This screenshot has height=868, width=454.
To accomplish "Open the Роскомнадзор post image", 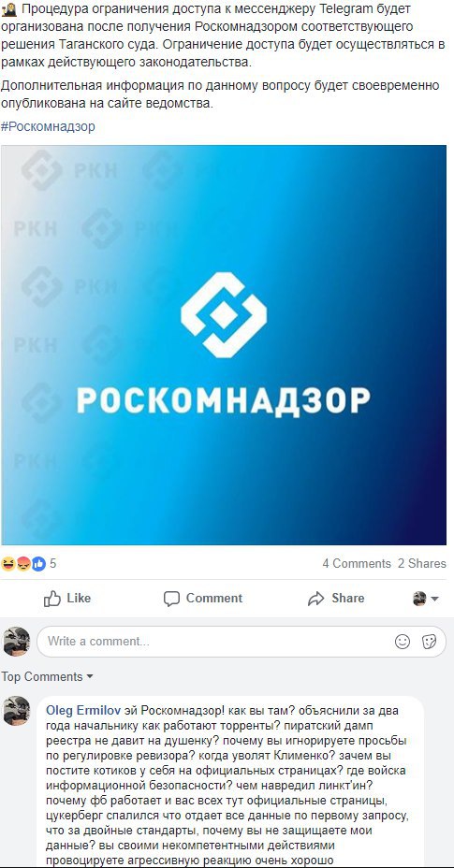I will 224,345.
